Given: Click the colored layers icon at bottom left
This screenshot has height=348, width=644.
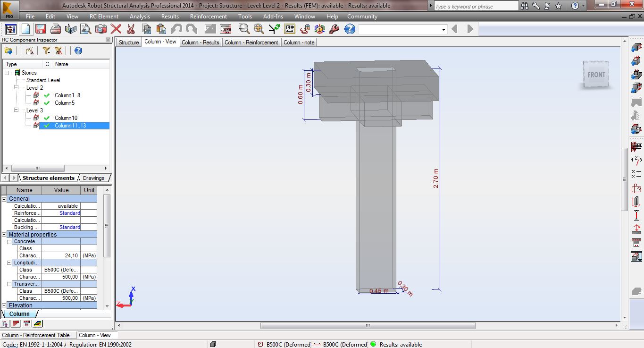Looking at the screenshot, I should [38, 324].
